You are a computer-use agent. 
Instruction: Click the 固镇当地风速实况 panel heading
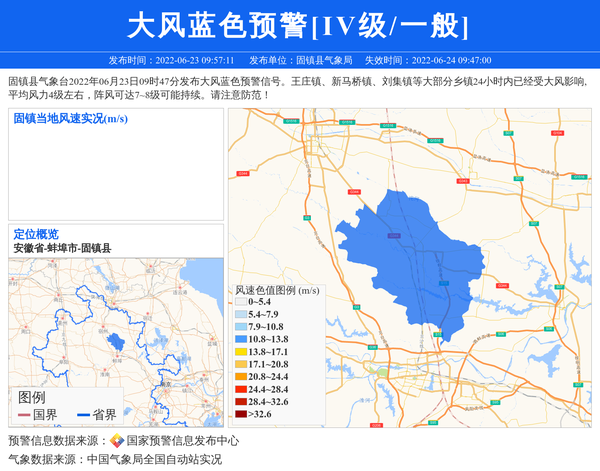tap(71, 119)
